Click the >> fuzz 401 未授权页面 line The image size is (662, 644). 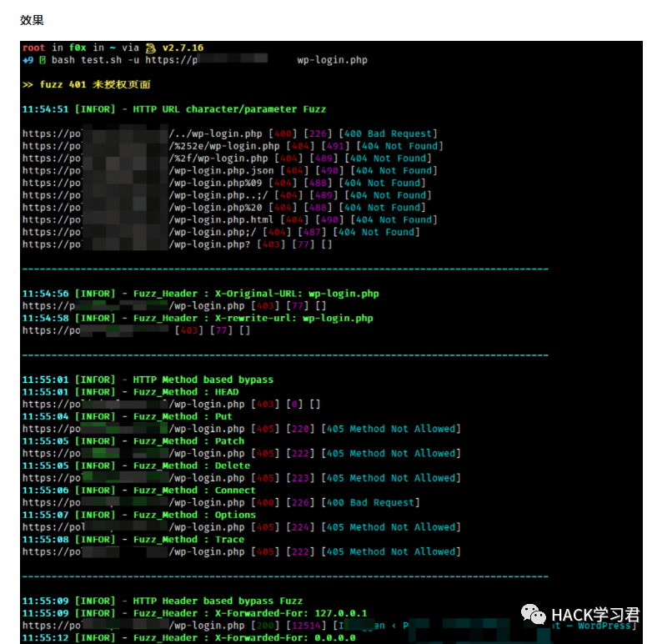pos(87,84)
